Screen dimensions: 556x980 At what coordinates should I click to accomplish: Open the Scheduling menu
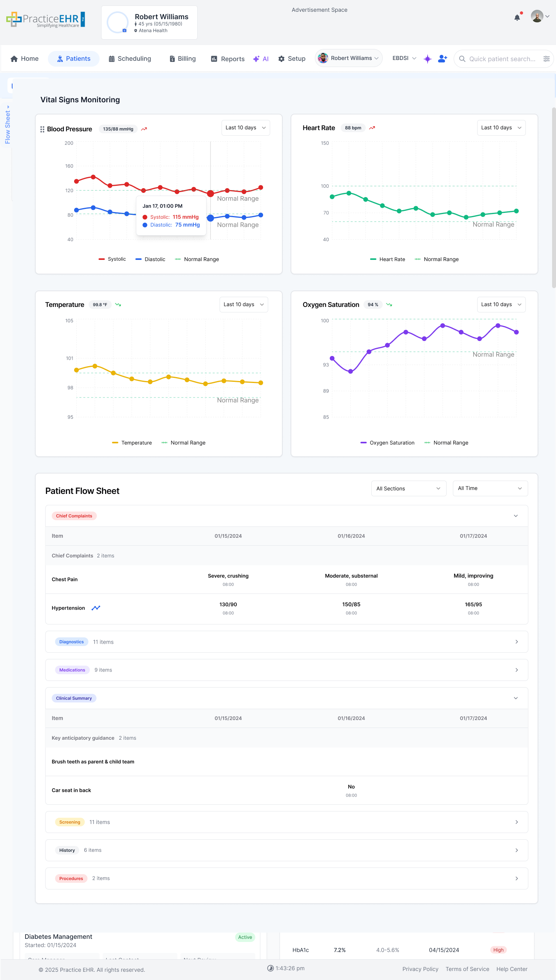click(x=130, y=59)
